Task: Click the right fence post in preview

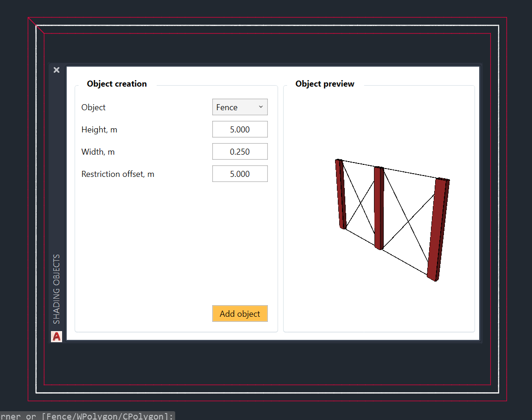Action: point(438,230)
